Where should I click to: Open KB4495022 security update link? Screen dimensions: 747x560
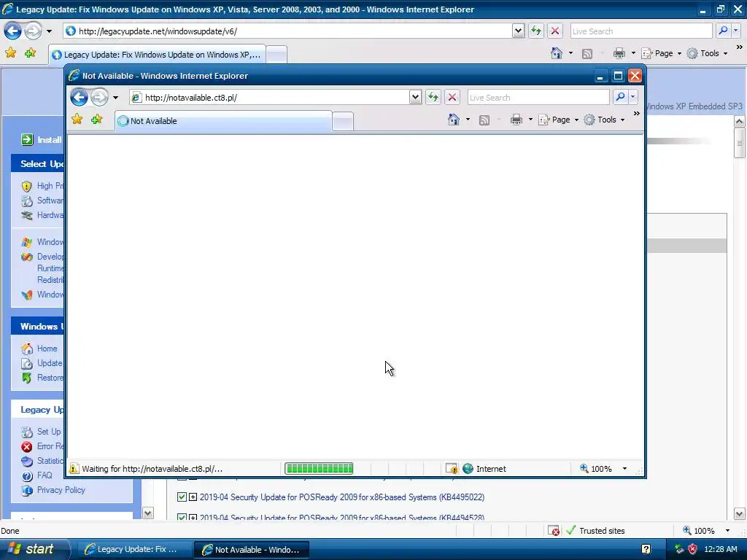(x=342, y=497)
